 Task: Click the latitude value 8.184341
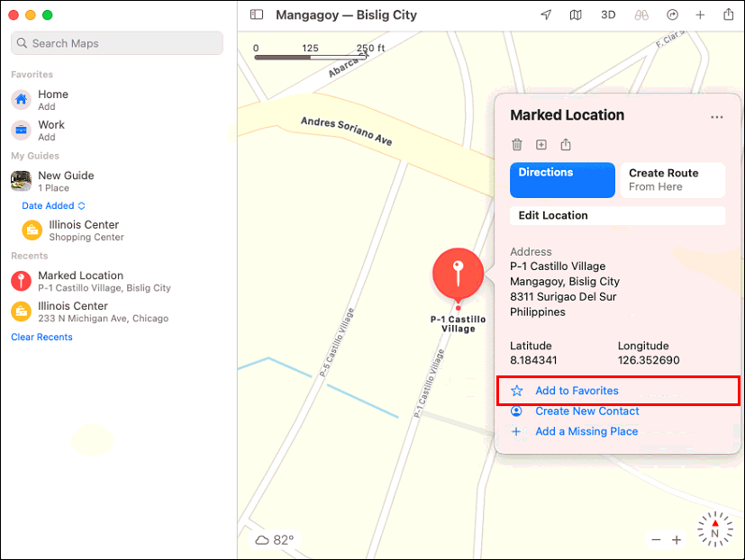[533, 360]
